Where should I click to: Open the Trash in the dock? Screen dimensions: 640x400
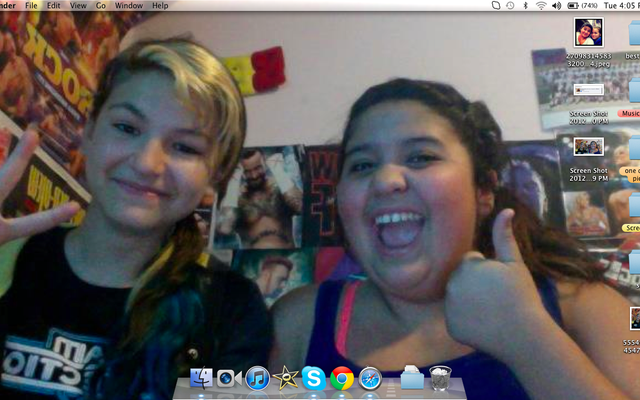click(x=439, y=378)
